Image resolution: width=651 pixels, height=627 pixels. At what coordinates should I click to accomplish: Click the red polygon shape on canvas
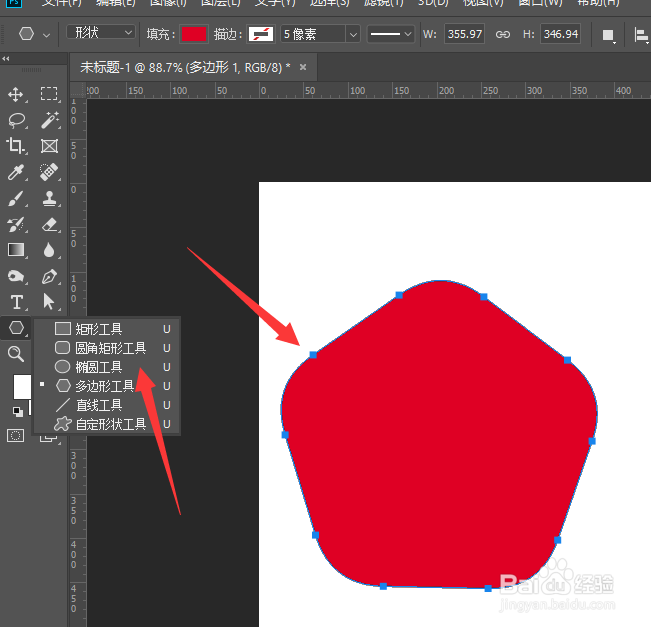click(x=439, y=434)
